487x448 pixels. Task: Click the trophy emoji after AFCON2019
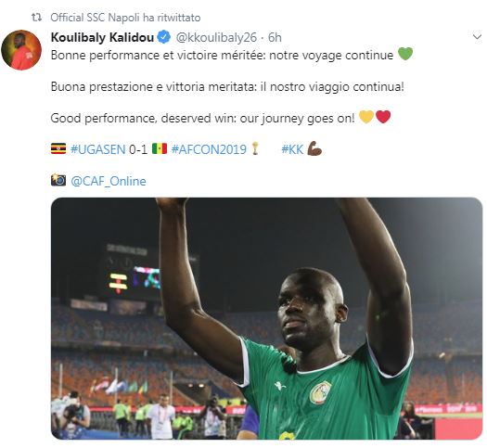[255, 148]
